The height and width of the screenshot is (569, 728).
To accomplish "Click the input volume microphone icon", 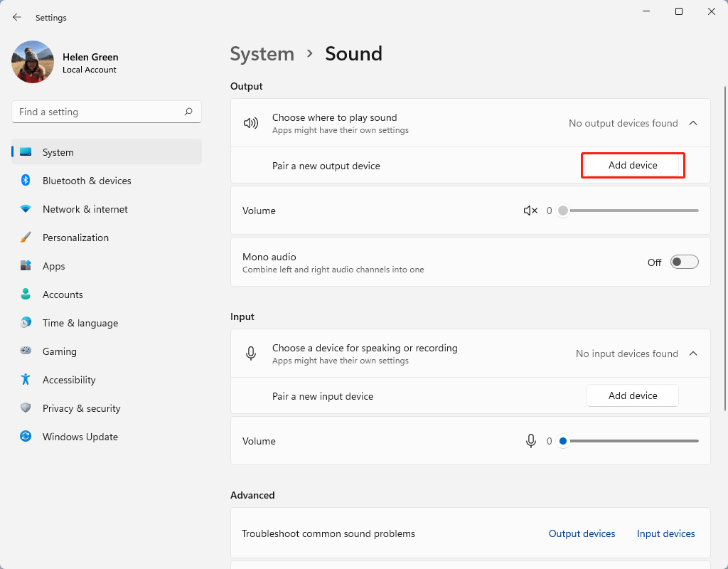I will (530, 441).
